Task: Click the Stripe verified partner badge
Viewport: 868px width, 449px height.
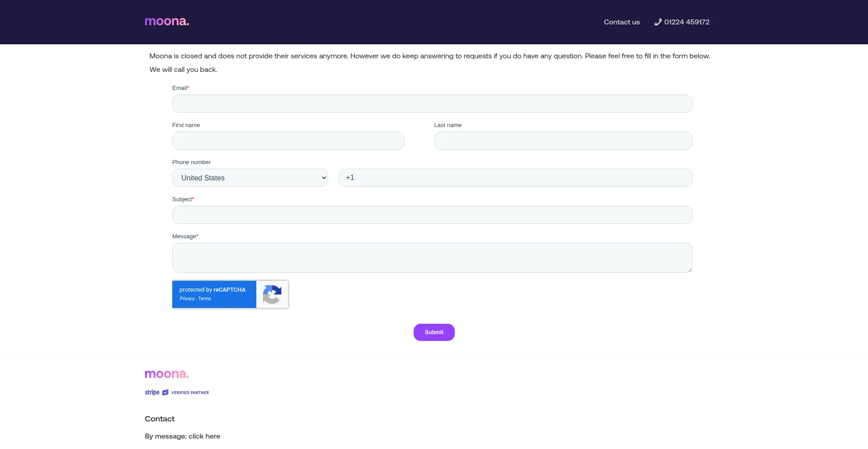Action: (x=177, y=392)
